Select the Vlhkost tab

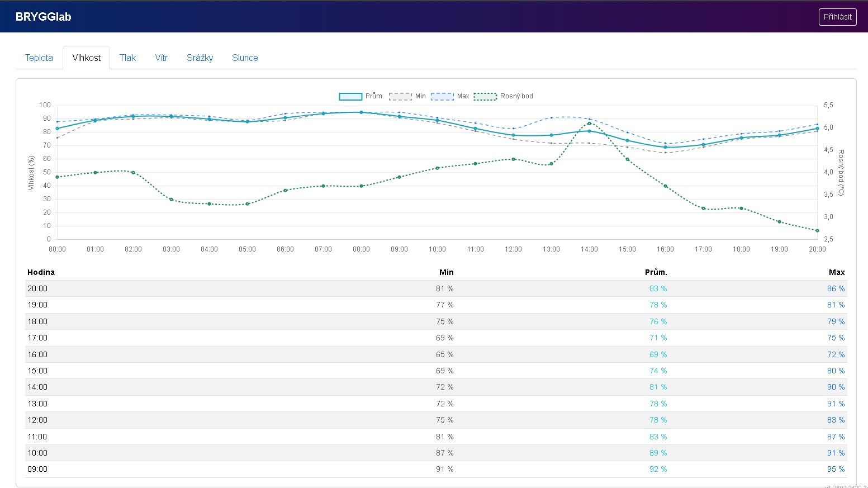[87, 58]
